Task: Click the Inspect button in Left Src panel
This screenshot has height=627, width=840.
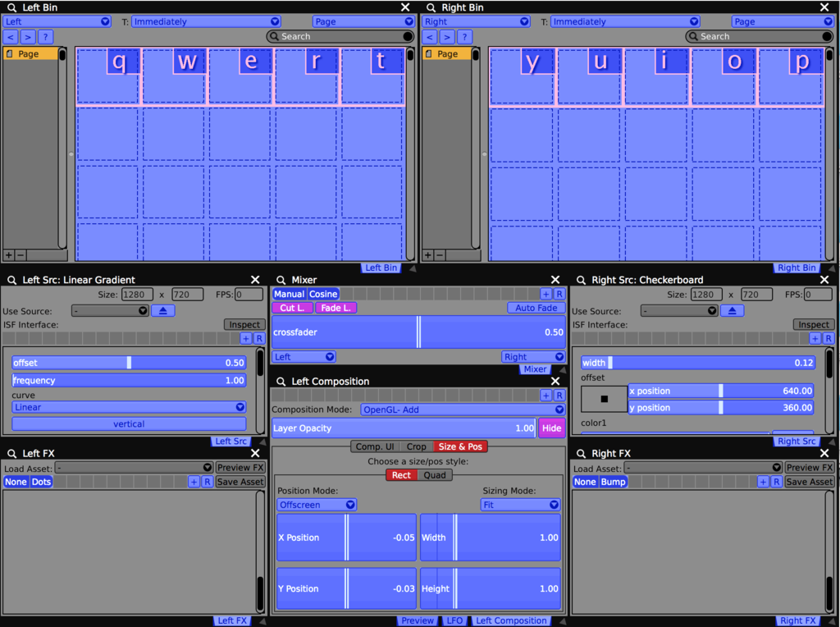Action: pos(244,324)
